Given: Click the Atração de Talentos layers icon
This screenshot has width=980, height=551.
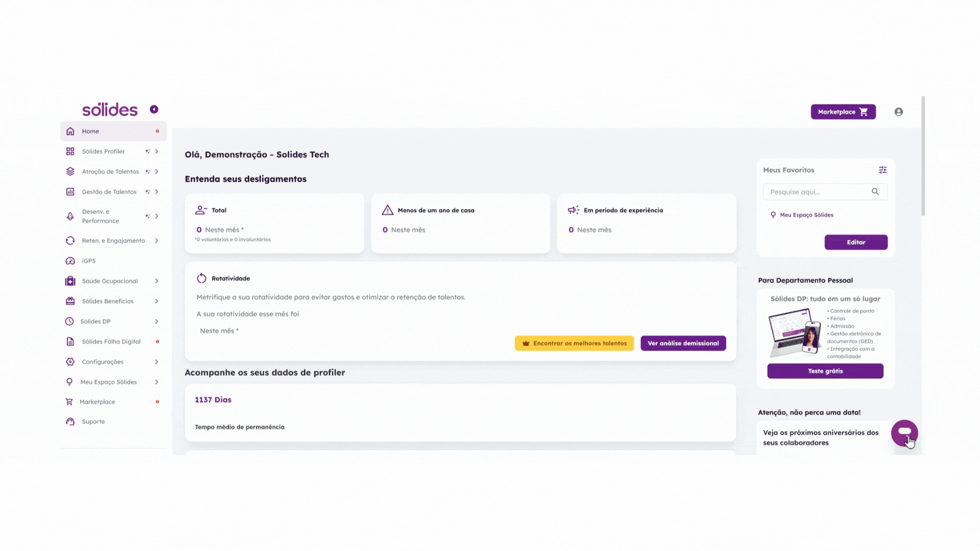Looking at the screenshot, I should pyautogui.click(x=70, y=171).
